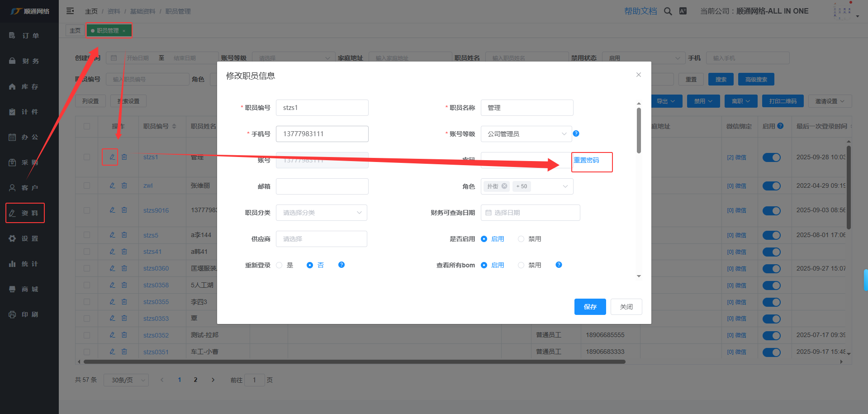Click help icon beside 账号等级 dropdown
The image size is (868, 414).
pos(576,133)
